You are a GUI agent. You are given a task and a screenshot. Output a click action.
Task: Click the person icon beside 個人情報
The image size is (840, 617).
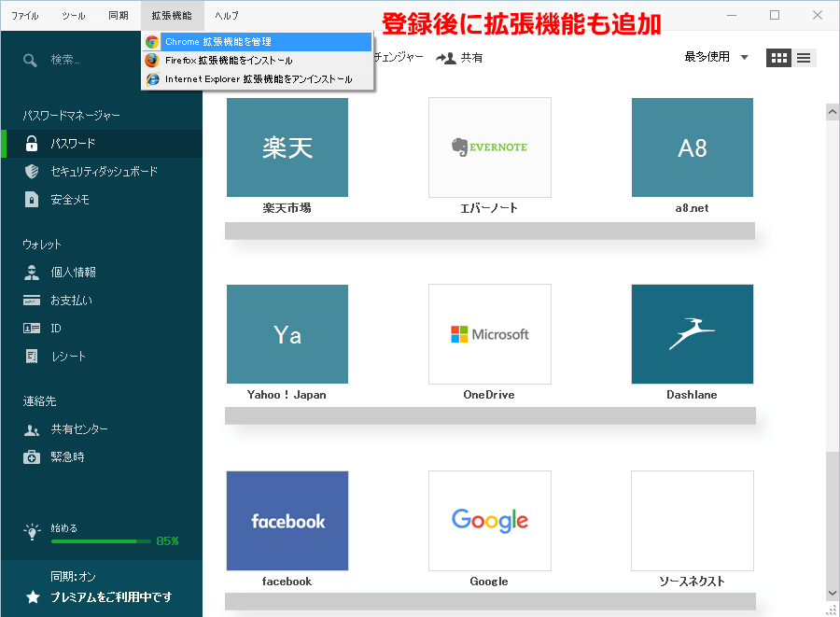(32, 273)
